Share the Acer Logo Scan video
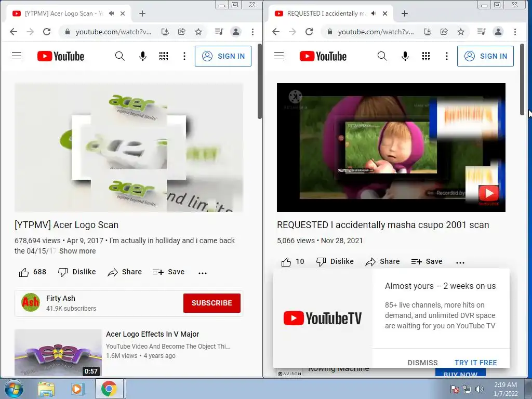This screenshot has height=399, width=532. tap(125, 272)
